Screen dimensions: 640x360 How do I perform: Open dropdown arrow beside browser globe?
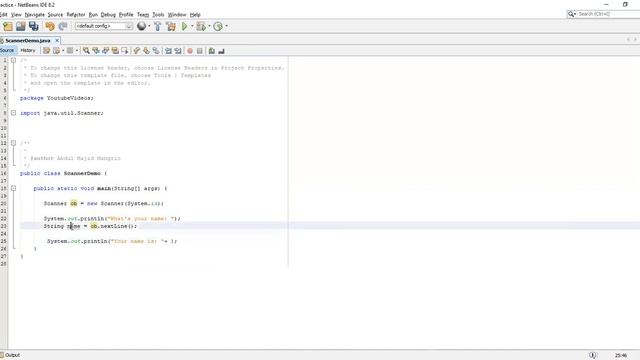(149, 27)
